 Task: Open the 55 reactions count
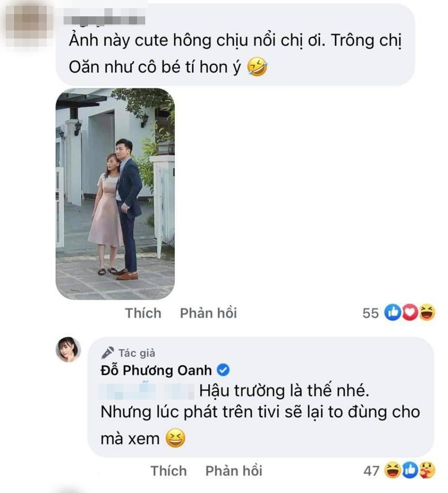(370, 313)
